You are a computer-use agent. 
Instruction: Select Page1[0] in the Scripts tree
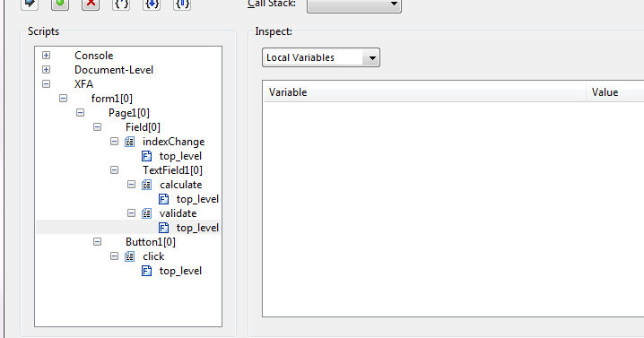(x=129, y=113)
